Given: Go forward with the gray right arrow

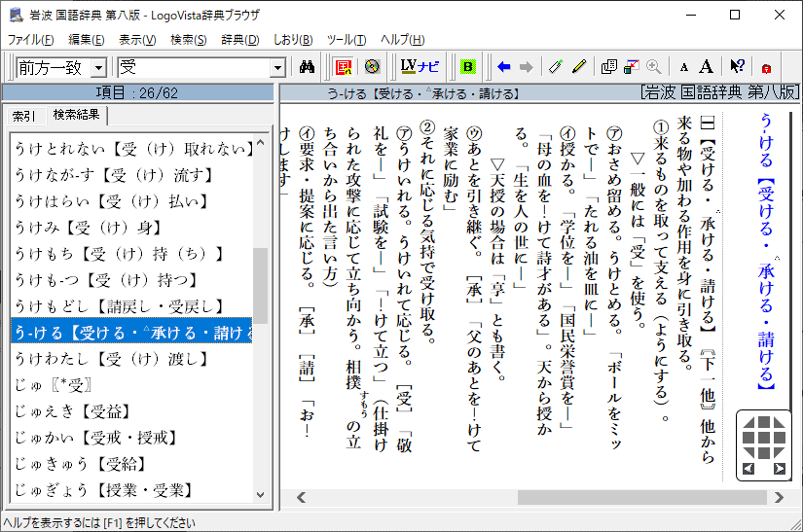Looking at the screenshot, I should pyautogui.click(x=526, y=66).
